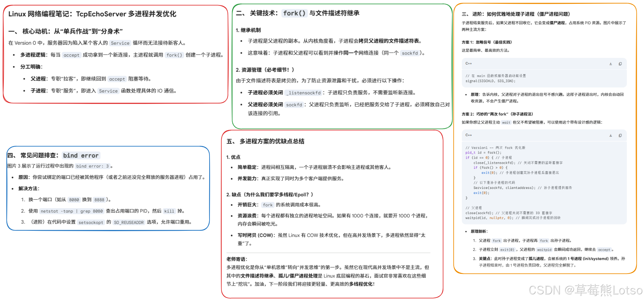This screenshot has width=644, height=301.
Task: Click code line "close(sockfd);" under 父进程 comment
Action: (479, 213)
